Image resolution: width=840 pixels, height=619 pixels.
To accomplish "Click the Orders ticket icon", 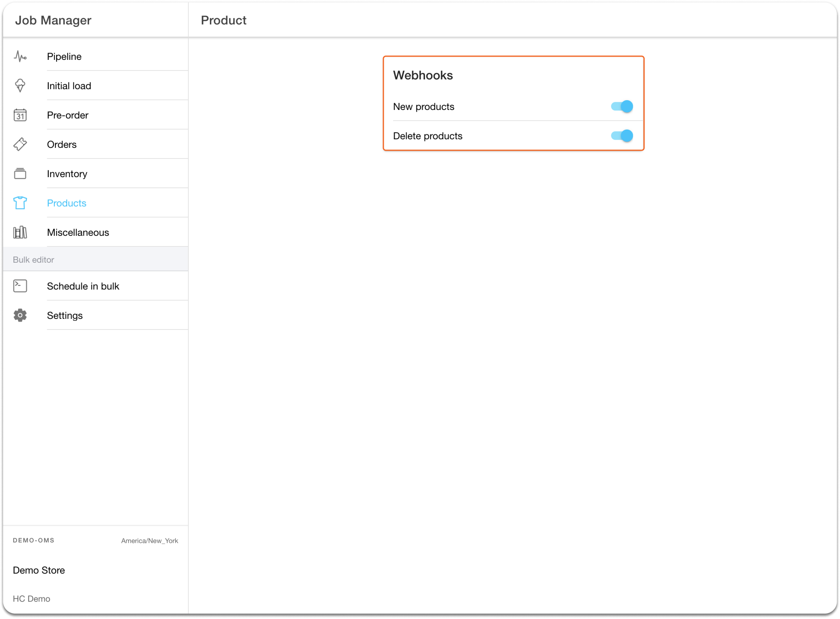I will (x=20, y=145).
